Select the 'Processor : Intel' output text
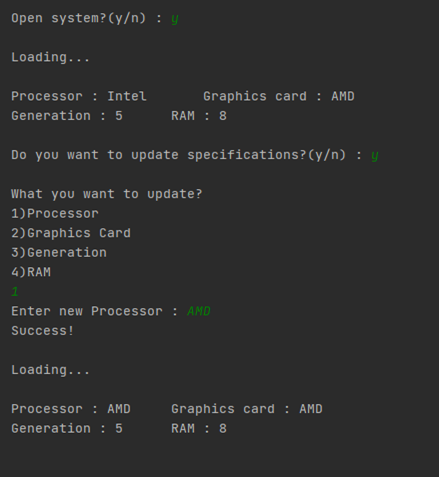 (79, 96)
